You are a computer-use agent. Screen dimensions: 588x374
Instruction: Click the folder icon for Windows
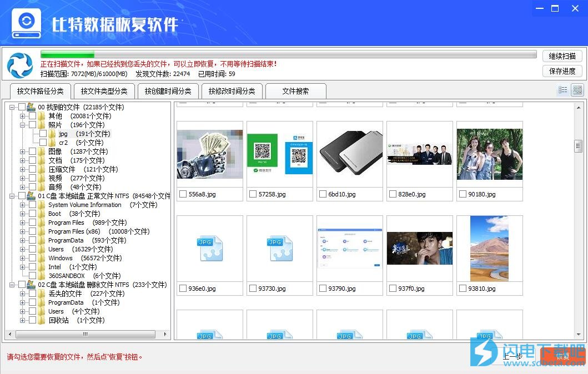tap(42, 258)
